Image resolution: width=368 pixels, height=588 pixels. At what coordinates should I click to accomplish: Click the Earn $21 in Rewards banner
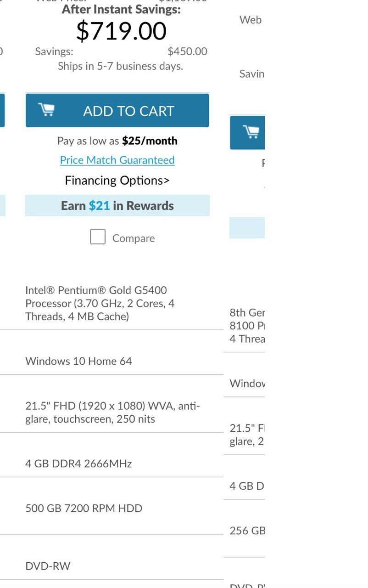pos(117,205)
